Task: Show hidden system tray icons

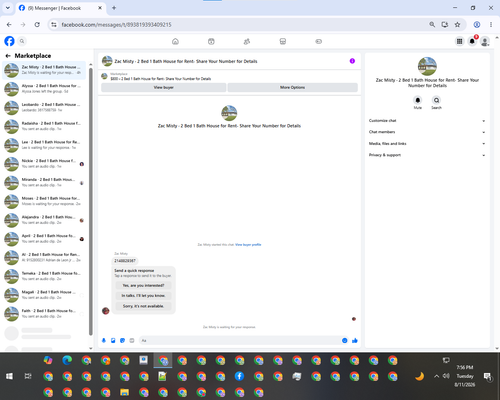Action: coord(436,376)
